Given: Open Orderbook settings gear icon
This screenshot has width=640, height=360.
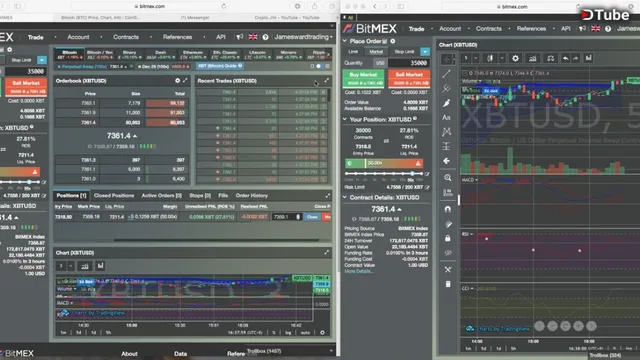Looking at the screenshot, I should [x=178, y=81].
